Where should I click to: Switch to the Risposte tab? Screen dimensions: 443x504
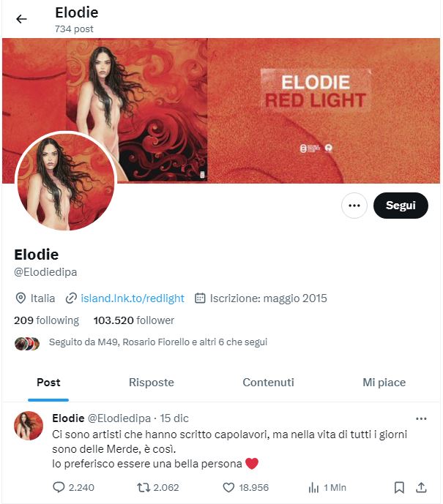(151, 383)
